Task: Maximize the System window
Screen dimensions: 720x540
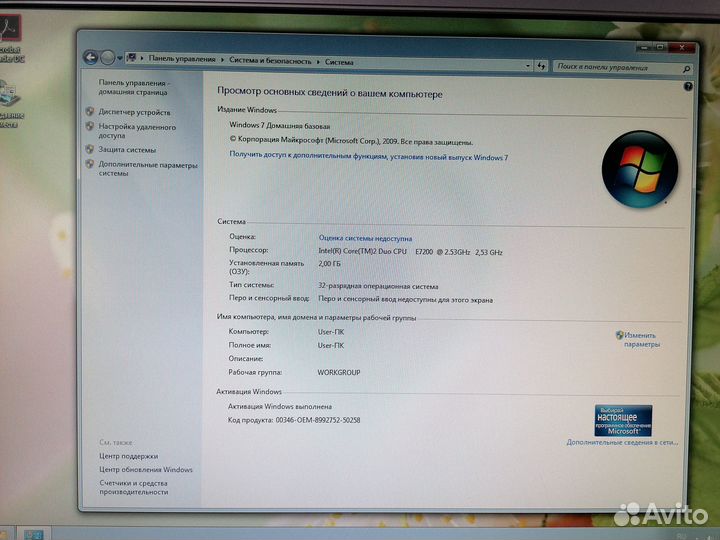Action: coord(660,47)
